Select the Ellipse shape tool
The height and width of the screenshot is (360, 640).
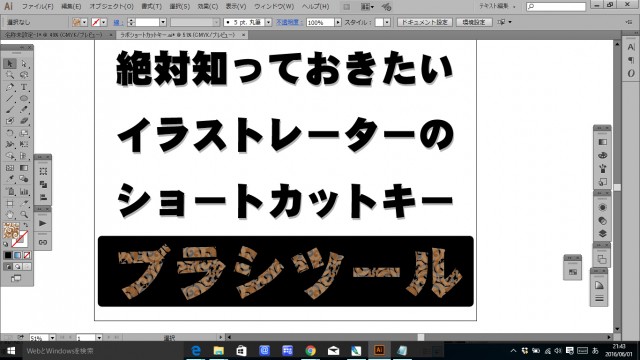[x=24, y=98]
